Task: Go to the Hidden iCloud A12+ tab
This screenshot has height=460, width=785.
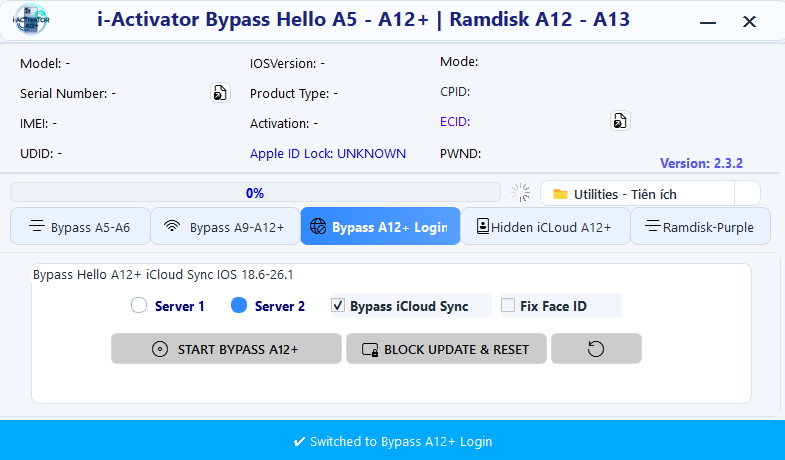Action: click(545, 226)
